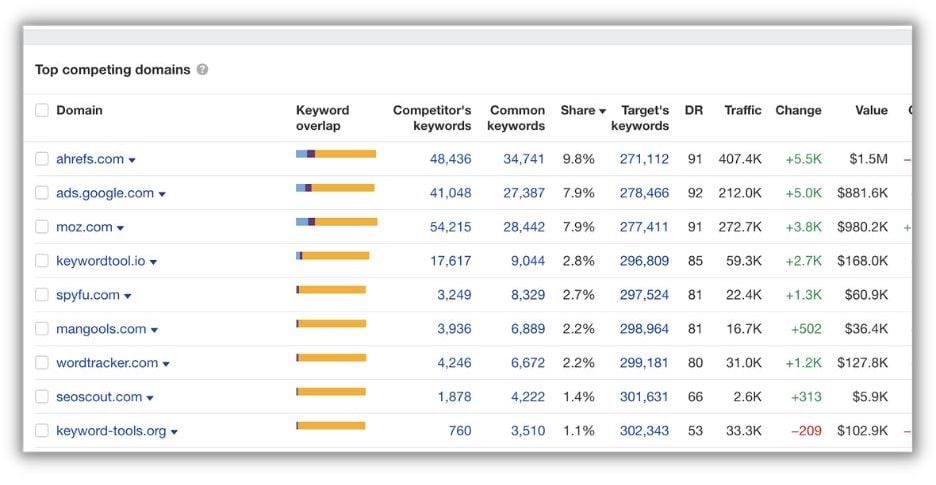Open the spyfu.com dropdown arrow

pos(127,296)
